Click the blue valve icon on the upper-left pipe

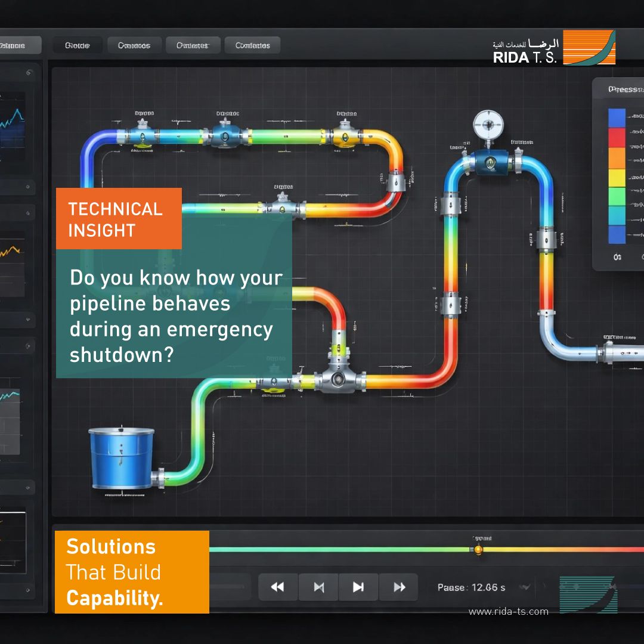click(142, 135)
